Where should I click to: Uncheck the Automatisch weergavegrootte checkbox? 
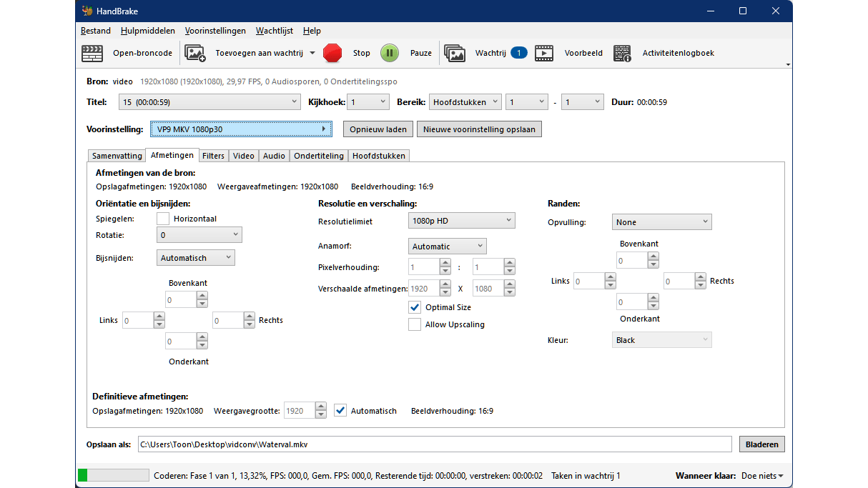[340, 411]
